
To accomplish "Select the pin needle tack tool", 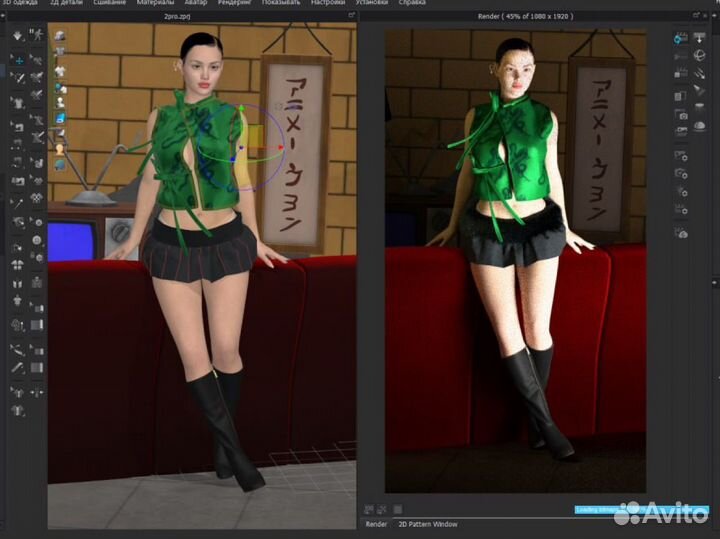I will click(17, 202).
